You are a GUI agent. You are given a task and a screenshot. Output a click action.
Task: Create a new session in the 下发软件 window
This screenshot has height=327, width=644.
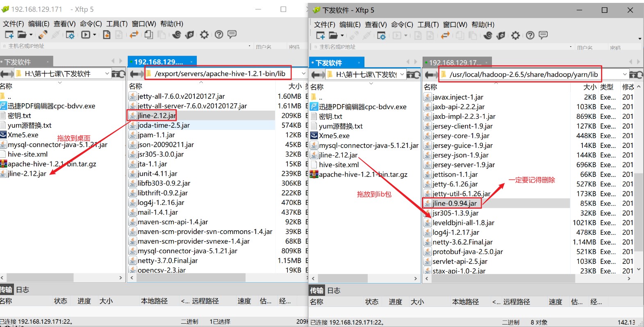(321, 36)
